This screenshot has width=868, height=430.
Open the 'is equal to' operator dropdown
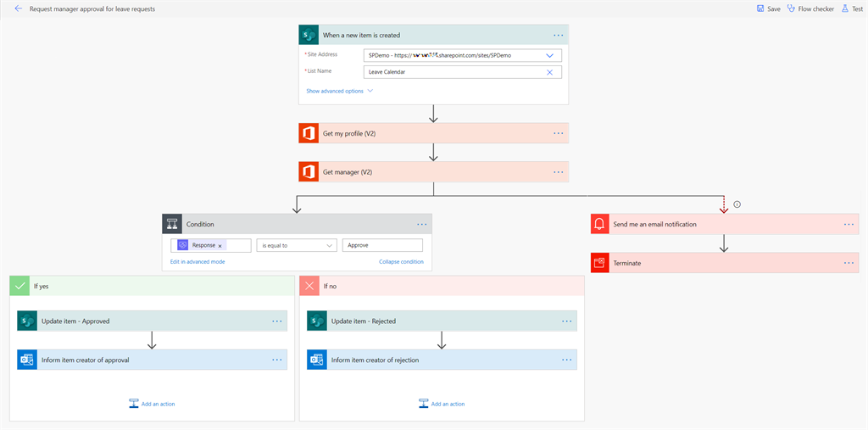tap(329, 245)
